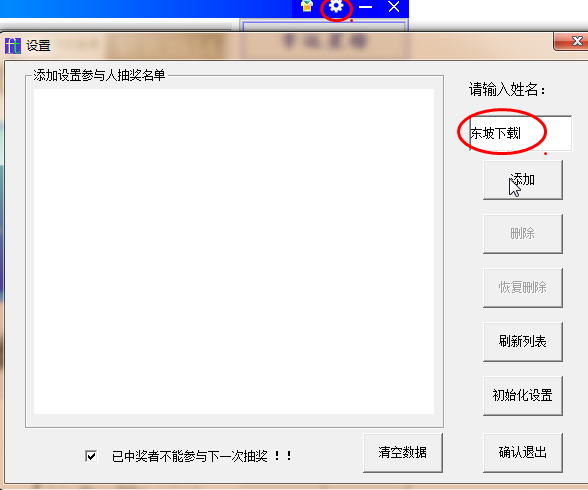This screenshot has height=490, width=588.
Task: Click the 请输入姓名 label
Action: [x=507, y=90]
